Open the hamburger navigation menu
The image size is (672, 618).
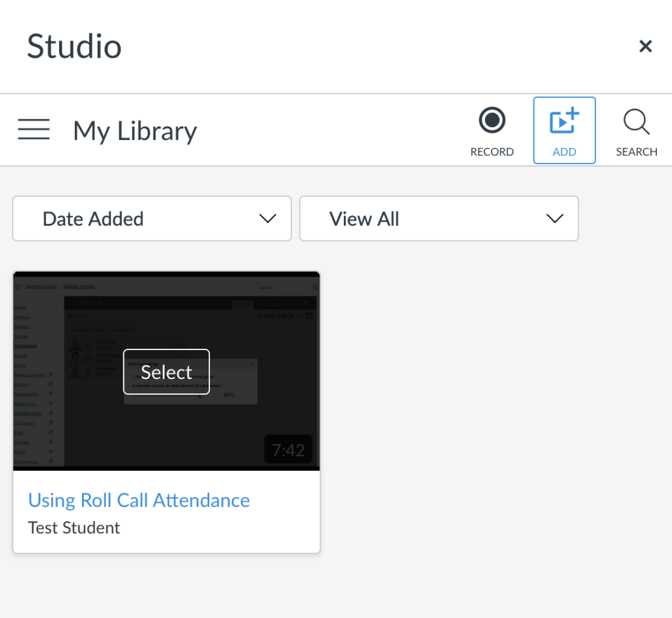click(x=33, y=130)
